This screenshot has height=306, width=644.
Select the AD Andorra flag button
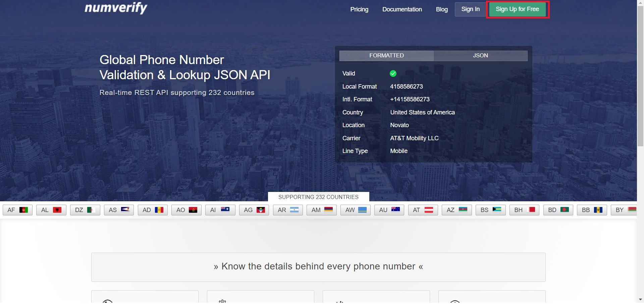153,210
